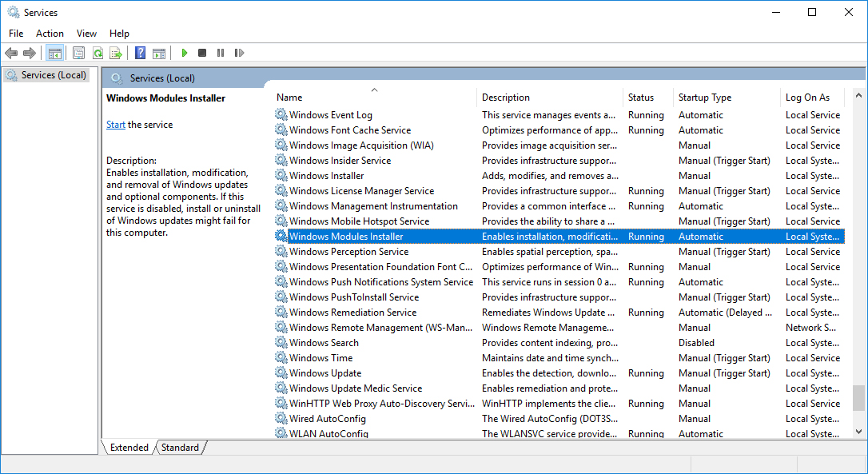Click the Stop Service icon
This screenshot has height=474, width=868.
click(202, 54)
